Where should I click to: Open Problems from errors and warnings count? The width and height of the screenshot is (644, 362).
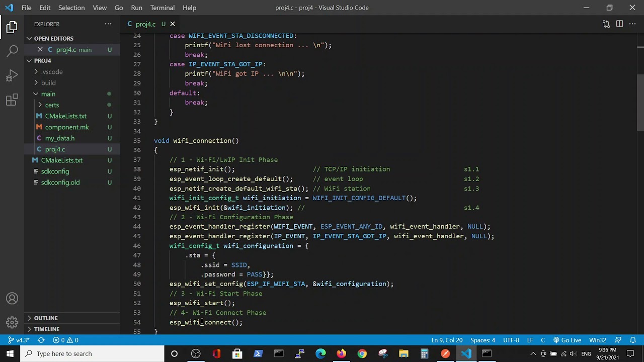(x=65, y=340)
